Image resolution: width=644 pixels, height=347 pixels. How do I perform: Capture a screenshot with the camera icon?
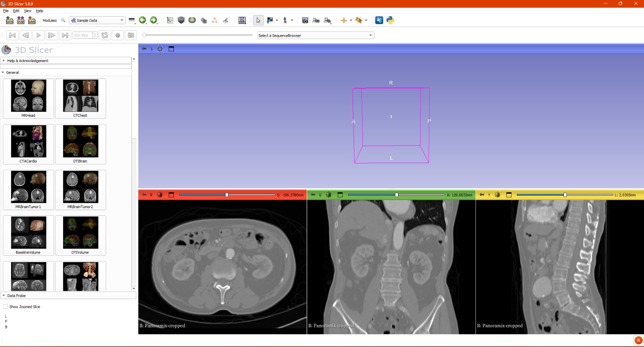(305, 20)
